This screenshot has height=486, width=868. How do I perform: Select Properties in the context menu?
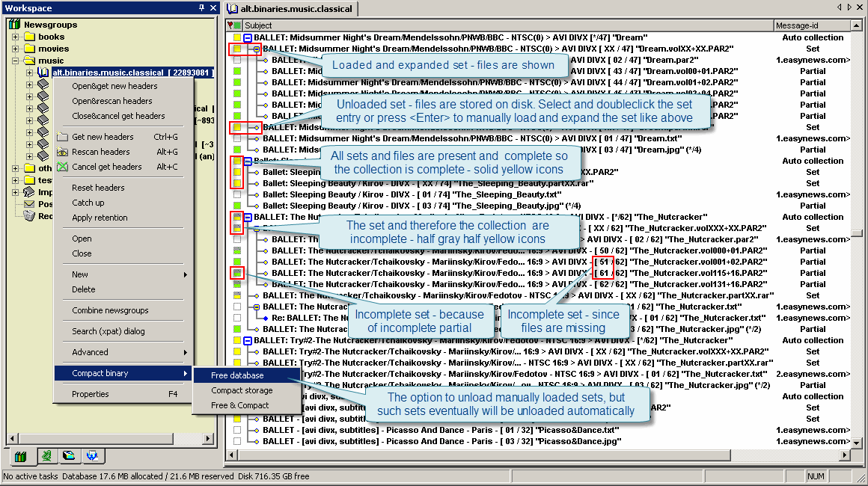pos(91,394)
